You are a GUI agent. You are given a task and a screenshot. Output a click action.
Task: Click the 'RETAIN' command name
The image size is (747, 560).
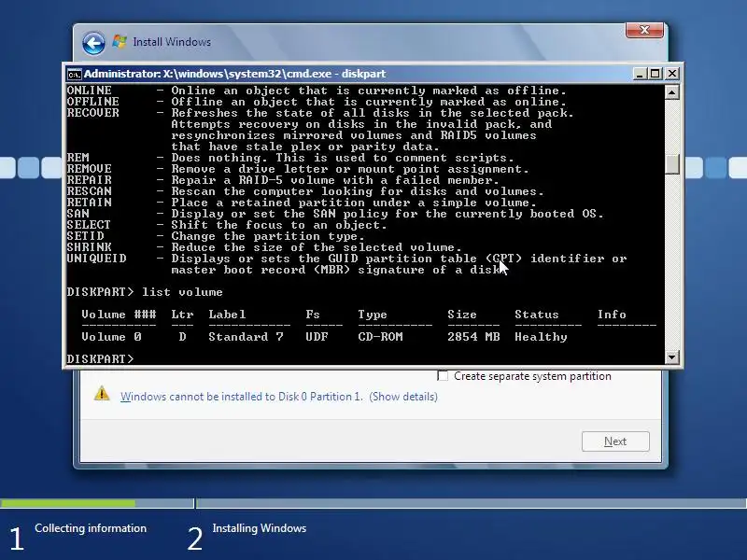[89, 203]
